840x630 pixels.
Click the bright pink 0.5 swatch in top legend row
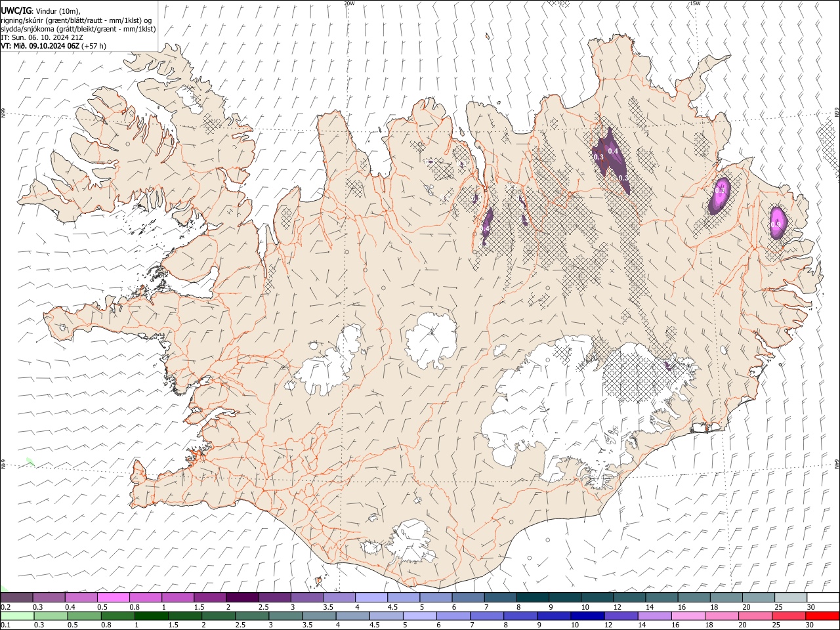pos(113,598)
